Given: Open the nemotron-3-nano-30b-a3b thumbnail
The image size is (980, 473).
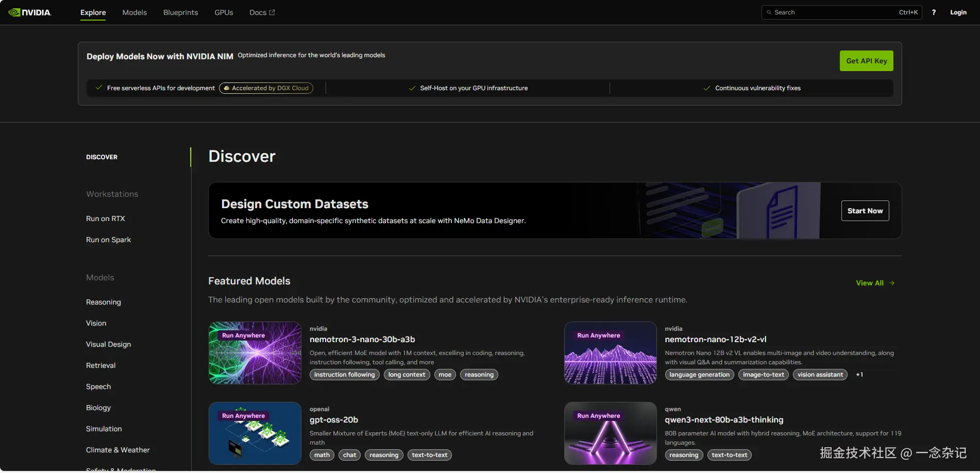Looking at the screenshot, I should click(255, 353).
